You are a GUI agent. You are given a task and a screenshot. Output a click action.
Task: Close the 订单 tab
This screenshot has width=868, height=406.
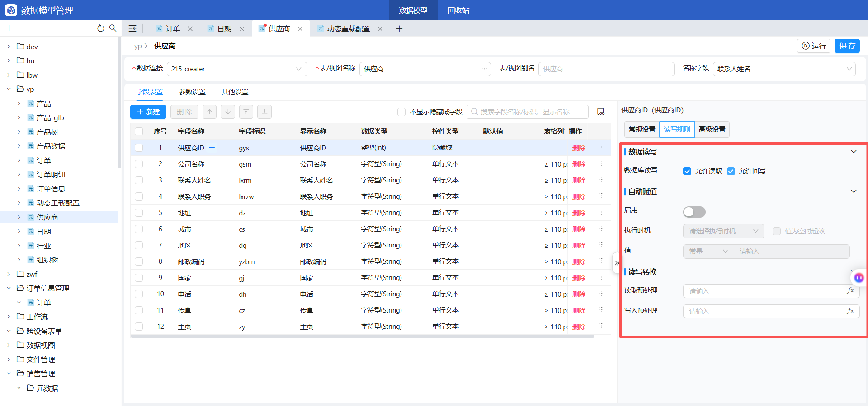[x=190, y=29]
